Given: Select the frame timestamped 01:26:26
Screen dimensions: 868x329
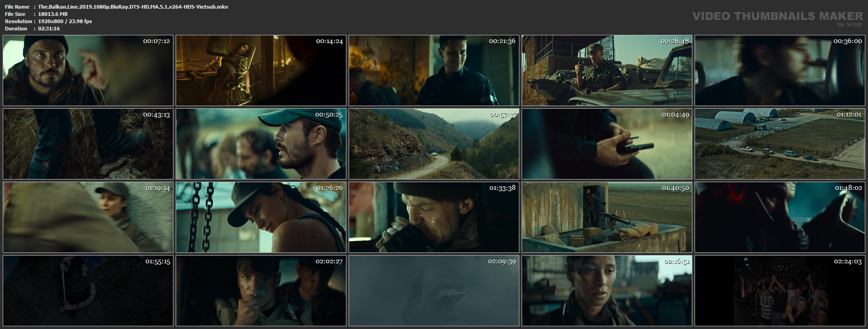Looking at the screenshot, I should (x=261, y=218).
